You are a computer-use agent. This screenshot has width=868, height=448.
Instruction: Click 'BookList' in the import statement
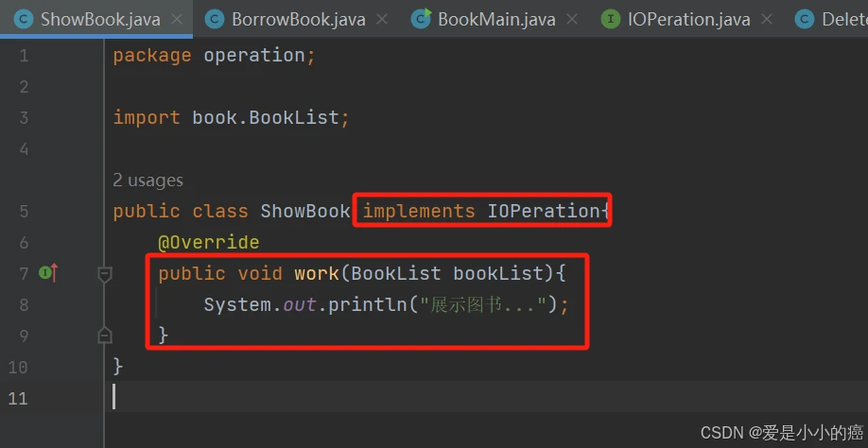294,118
